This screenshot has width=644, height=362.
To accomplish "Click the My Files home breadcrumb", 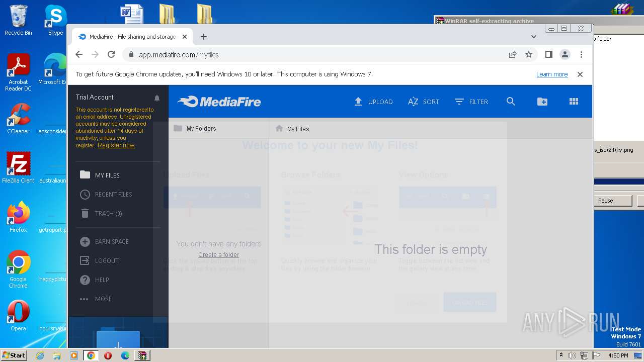I will 292,129.
